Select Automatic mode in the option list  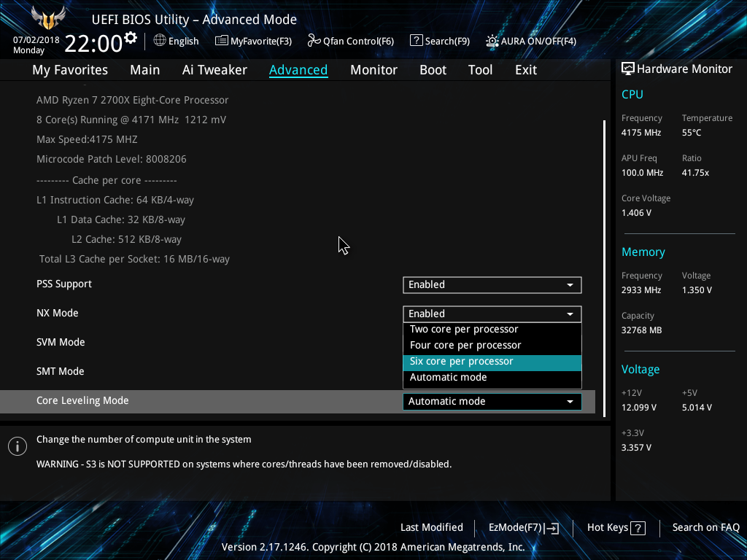click(x=492, y=377)
